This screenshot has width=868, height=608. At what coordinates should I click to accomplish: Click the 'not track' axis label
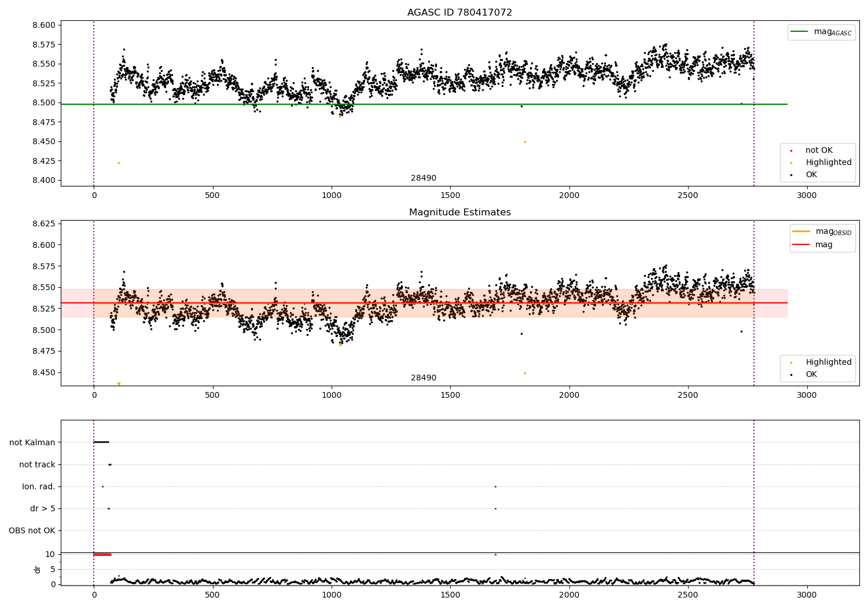point(37,464)
